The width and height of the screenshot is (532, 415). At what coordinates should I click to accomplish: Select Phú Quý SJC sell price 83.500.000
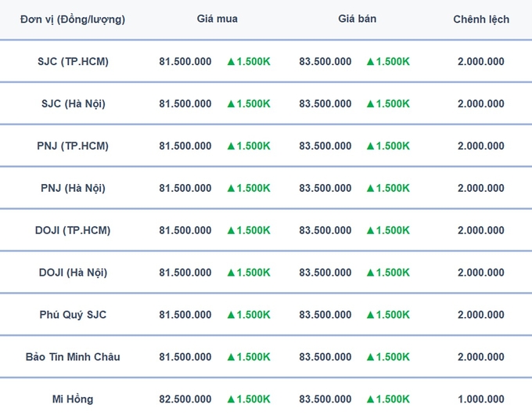pos(325,315)
